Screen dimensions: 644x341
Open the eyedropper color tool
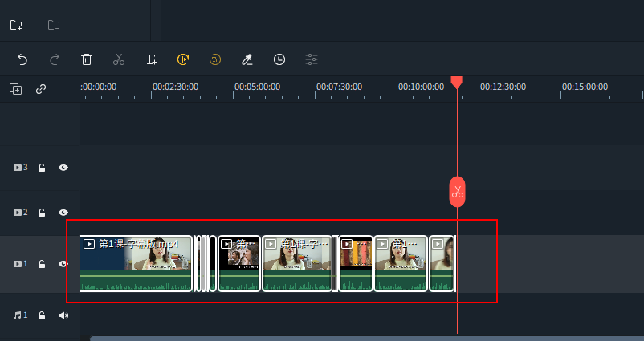click(247, 59)
